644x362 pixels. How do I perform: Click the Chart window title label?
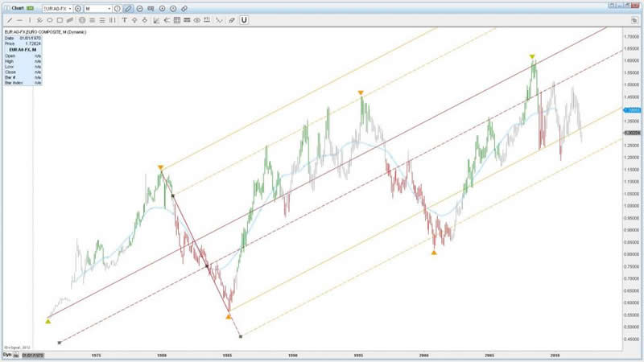point(16,8)
